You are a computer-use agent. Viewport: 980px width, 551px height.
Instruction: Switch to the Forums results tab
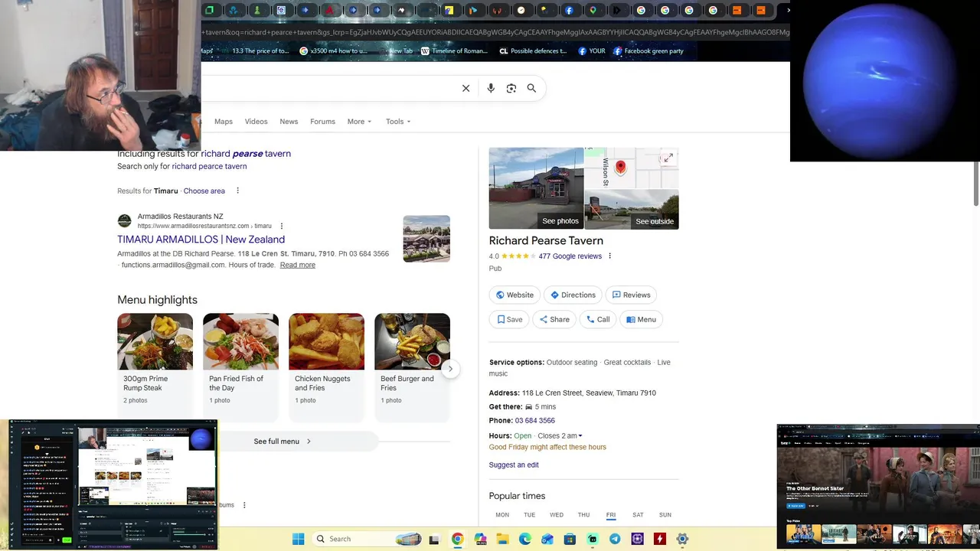[x=322, y=122]
